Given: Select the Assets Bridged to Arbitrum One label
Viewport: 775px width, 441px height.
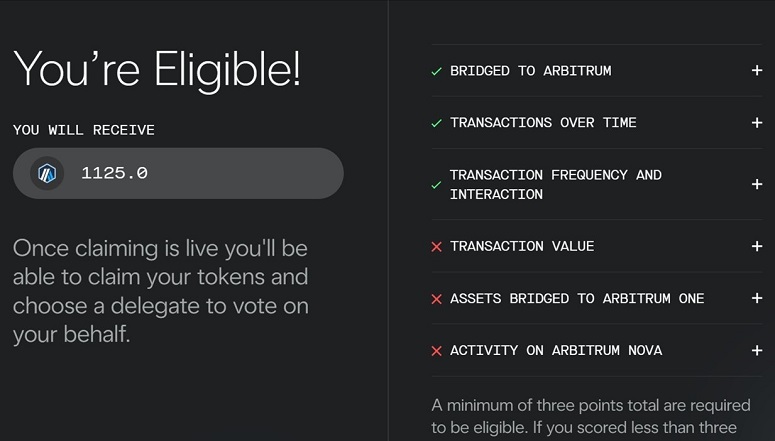Looking at the screenshot, I should coord(577,299).
